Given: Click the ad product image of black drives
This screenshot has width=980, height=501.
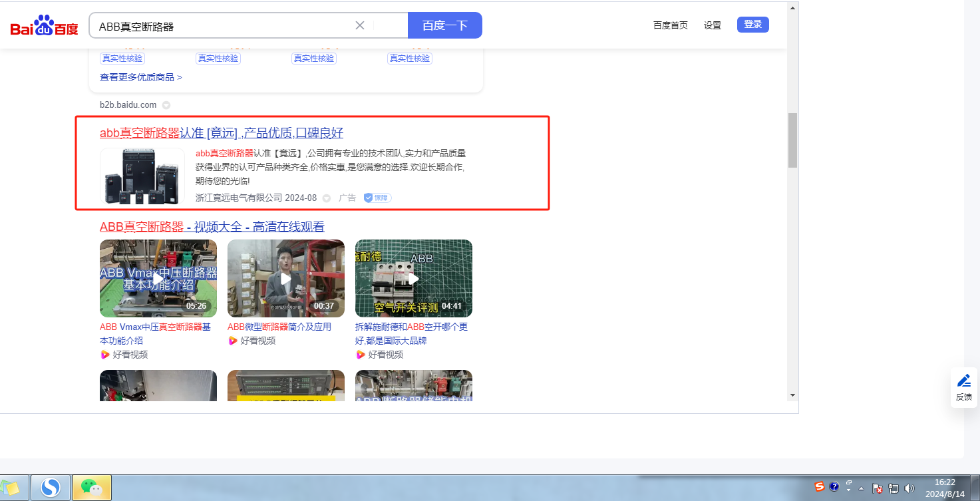Looking at the screenshot, I should click(x=142, y=176).
